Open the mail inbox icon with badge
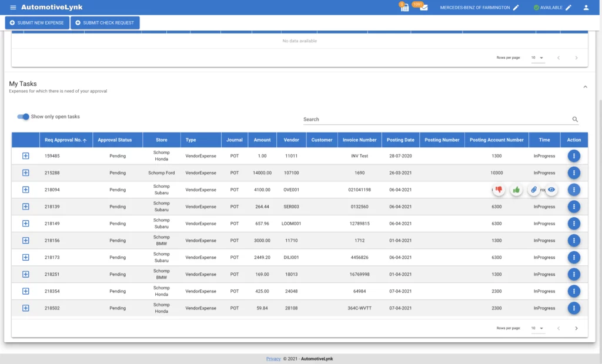 coord(423,7)
